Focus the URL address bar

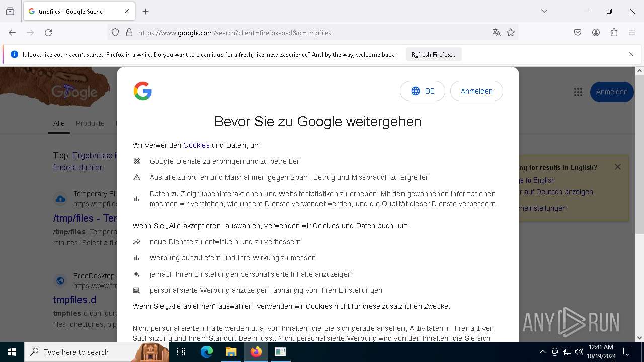[x=312, y=33]
